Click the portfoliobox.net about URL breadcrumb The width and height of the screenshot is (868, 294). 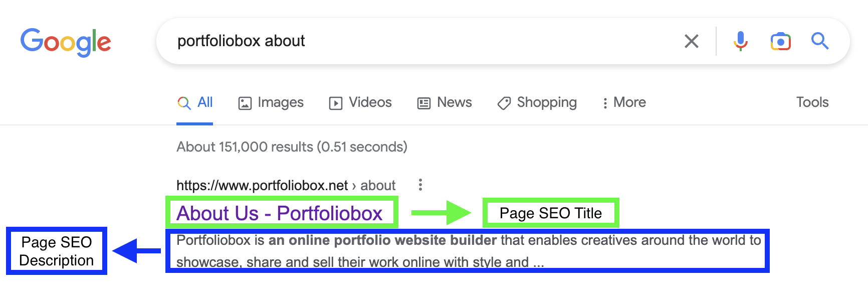tap(286, 186)
